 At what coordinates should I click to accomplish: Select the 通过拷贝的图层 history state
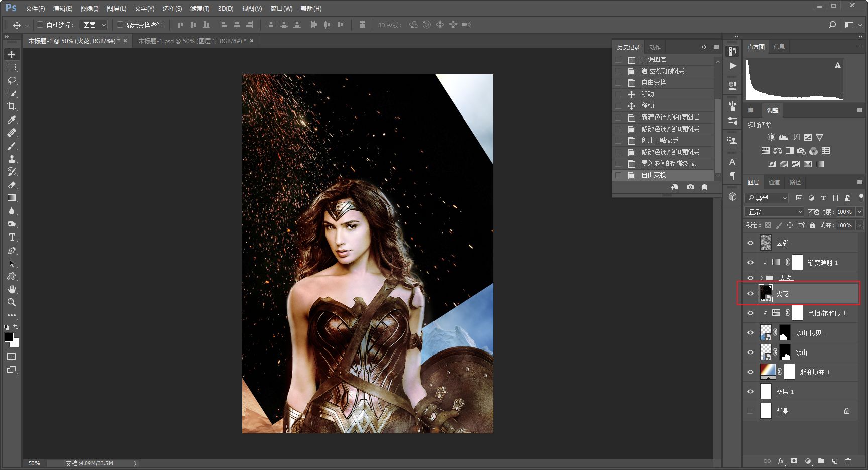pyautogui.click(x=664, y=71)
